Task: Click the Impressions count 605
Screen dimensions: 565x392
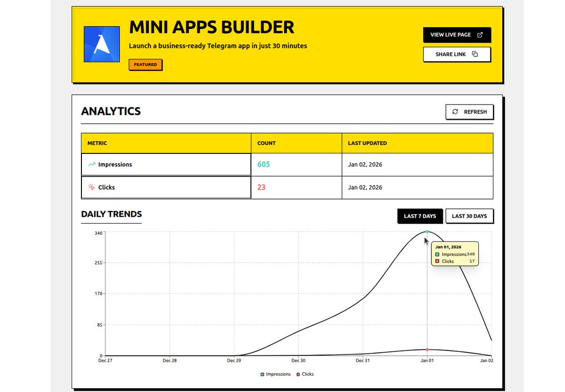Action: click(x=264, y=165)
